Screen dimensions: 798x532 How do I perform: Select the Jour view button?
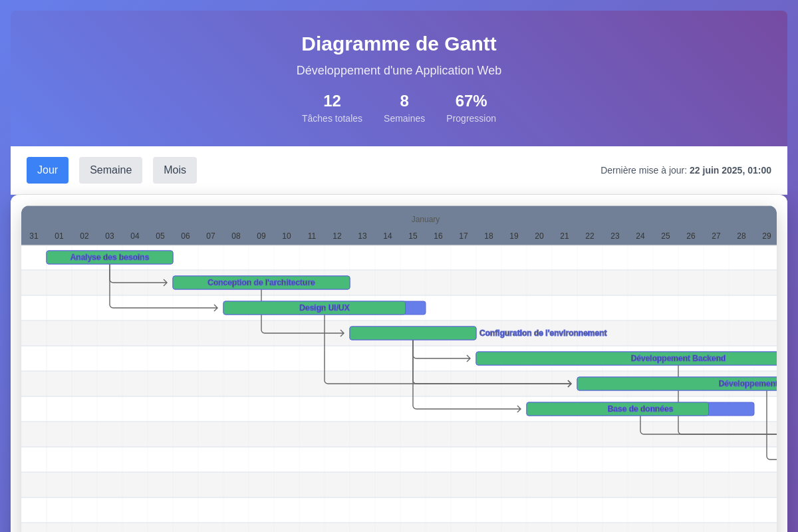pos(47,170)
